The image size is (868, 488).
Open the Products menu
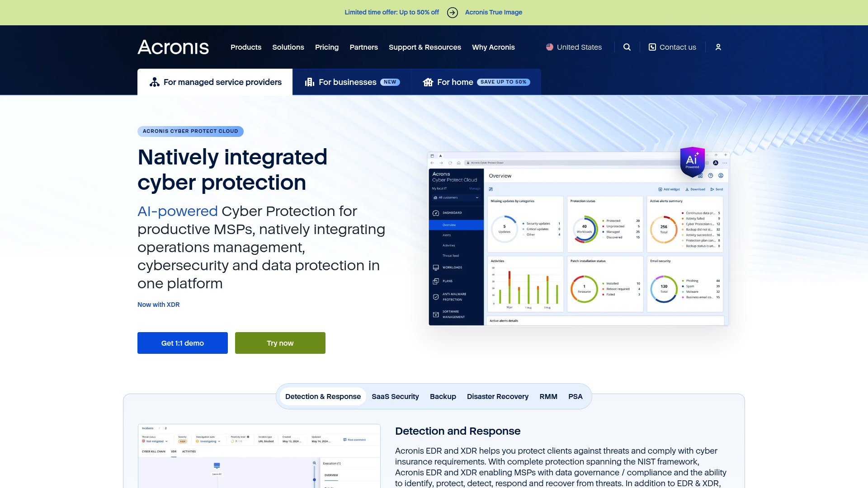245,47
